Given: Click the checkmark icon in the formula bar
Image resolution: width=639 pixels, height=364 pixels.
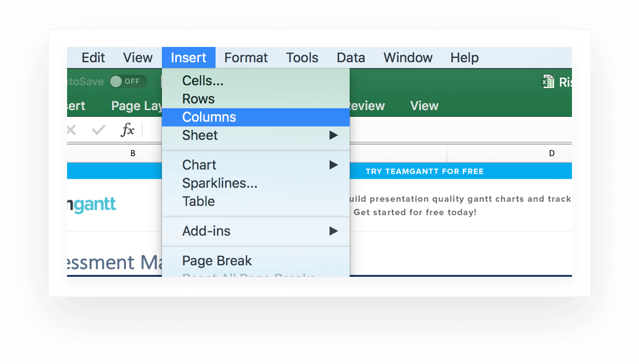Looking at the screenshot, I should tap(98, 129).
